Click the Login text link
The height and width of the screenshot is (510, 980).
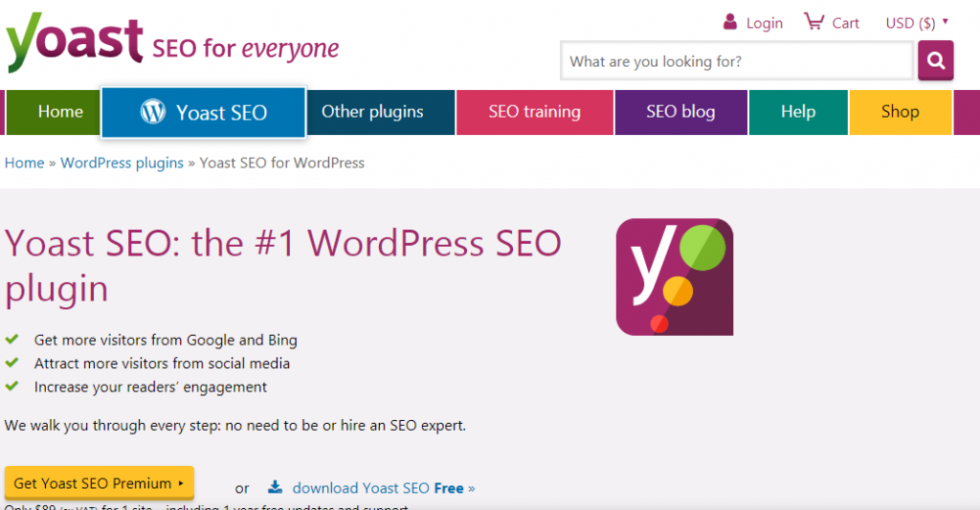764,23
